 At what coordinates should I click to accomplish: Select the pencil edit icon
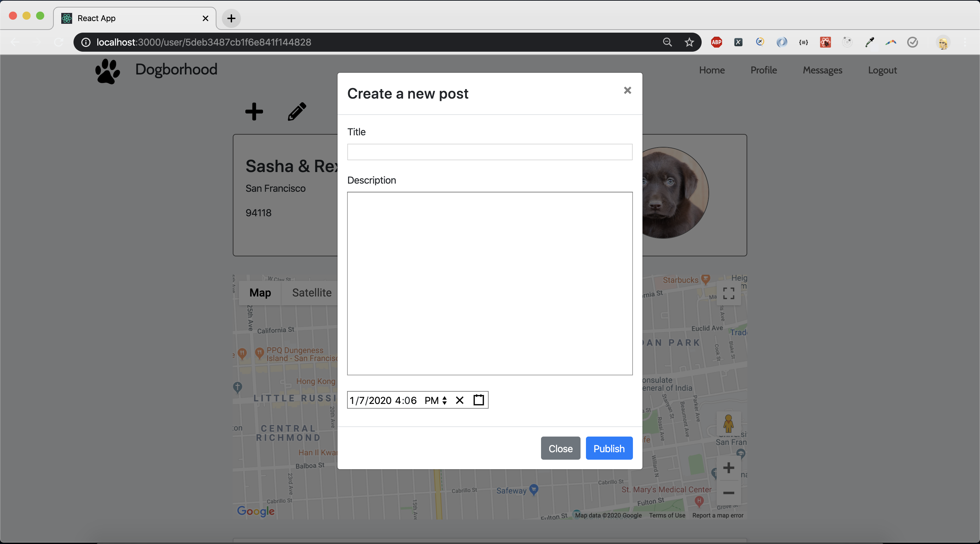pyautogui.click(x=296, y=112)
